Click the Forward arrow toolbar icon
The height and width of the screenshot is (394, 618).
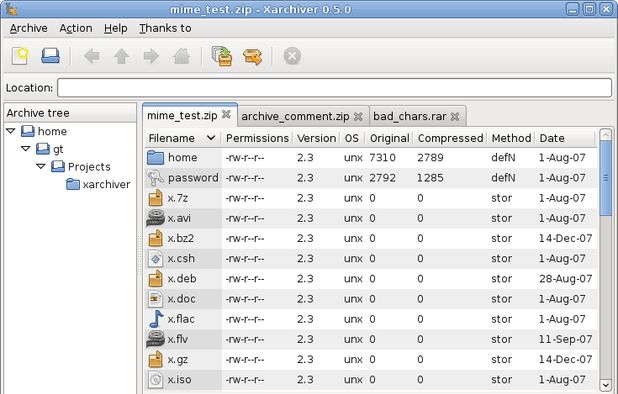coord(151,56)
